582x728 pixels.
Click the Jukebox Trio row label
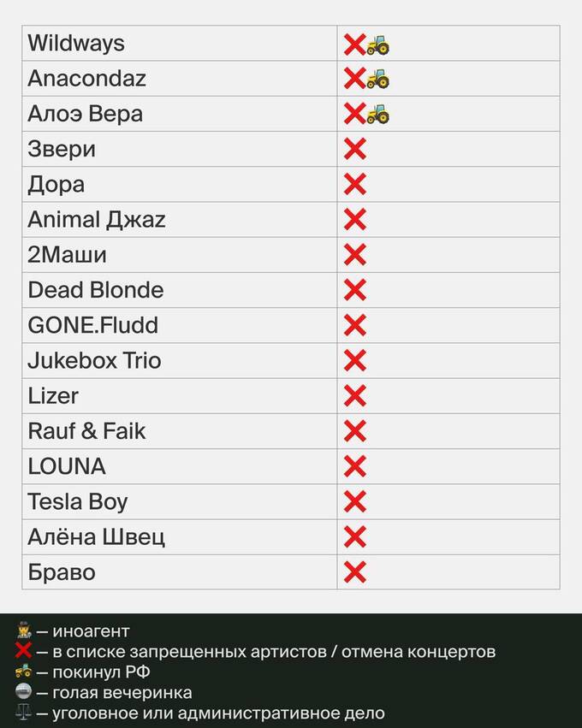pos(94,361)
